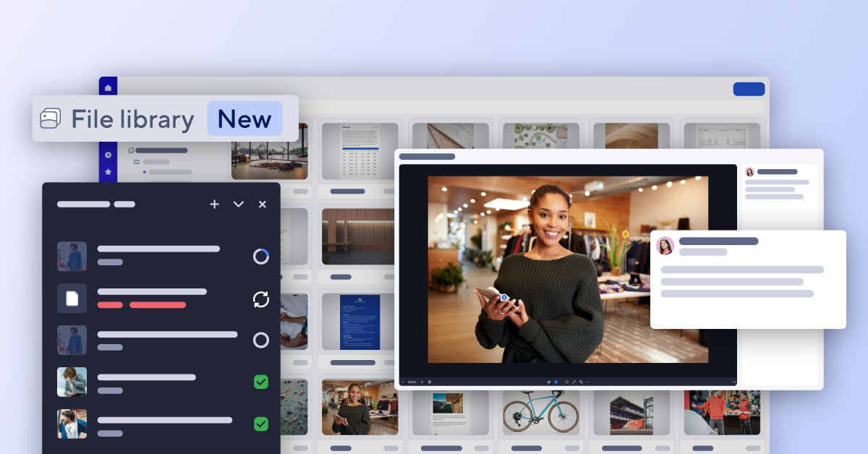The width and height of the screenshot is (868, 454).
Task: Select the hand pan tool in the image viewer
Action: (x=430, y=382)
